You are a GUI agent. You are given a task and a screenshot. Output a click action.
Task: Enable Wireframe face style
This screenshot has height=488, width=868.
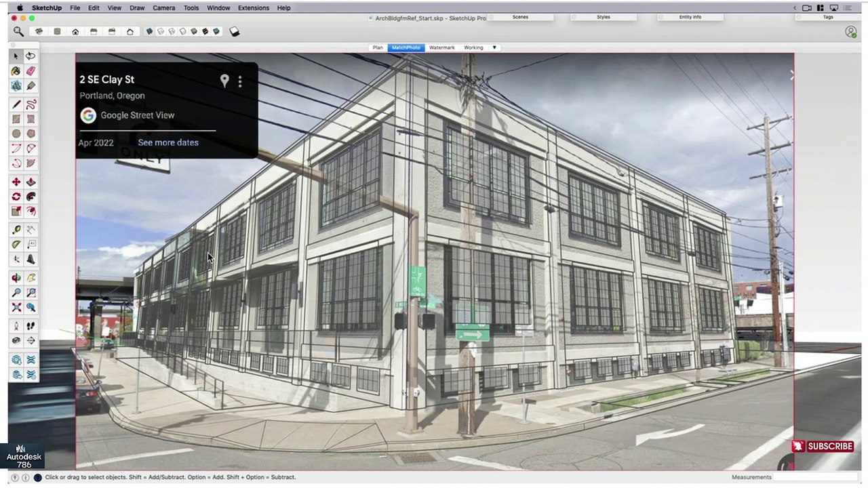coord(172,31)
